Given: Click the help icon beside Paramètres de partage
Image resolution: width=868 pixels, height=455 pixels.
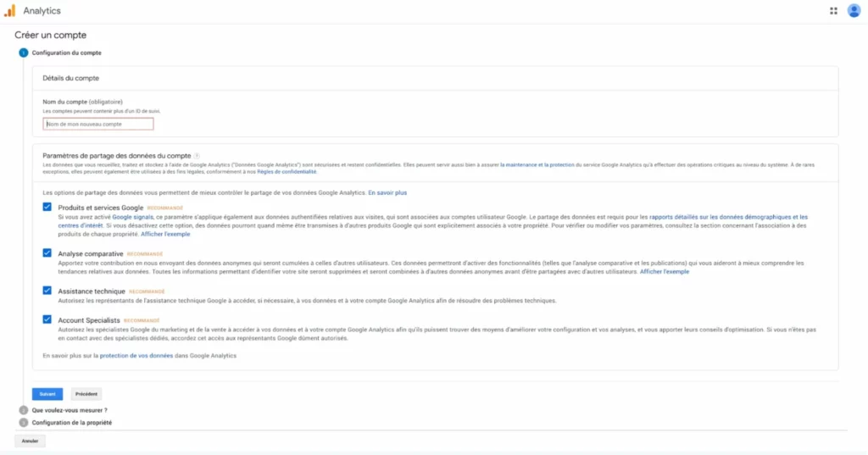Looking at the screenshot, I should point(197,156).
